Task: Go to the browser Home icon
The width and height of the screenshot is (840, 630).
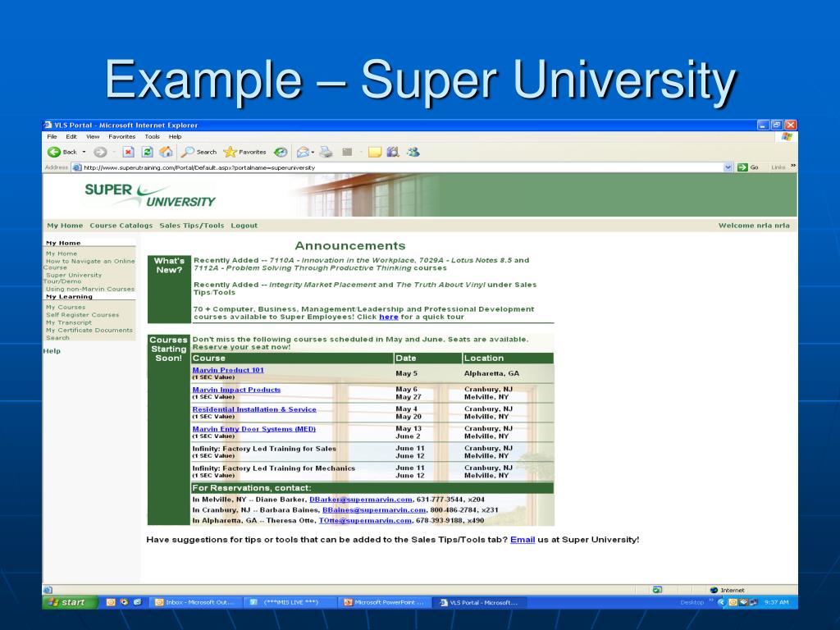Action: tap(166, 152)
